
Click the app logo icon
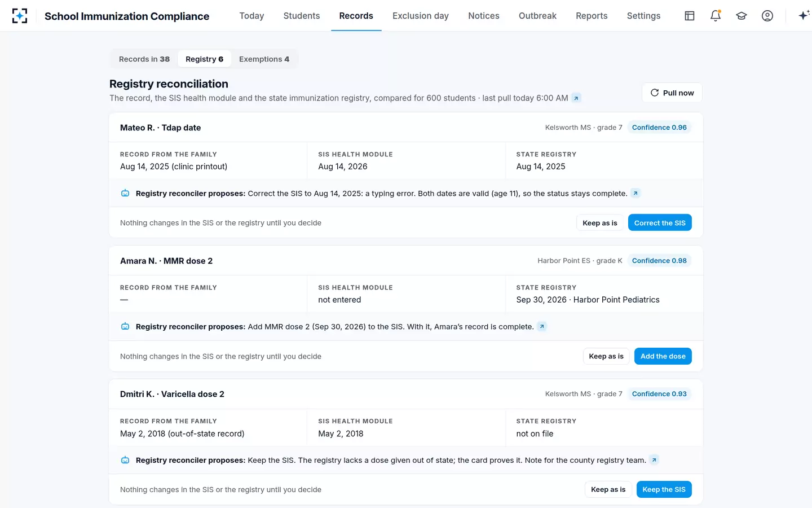click(x=20, y=16)
